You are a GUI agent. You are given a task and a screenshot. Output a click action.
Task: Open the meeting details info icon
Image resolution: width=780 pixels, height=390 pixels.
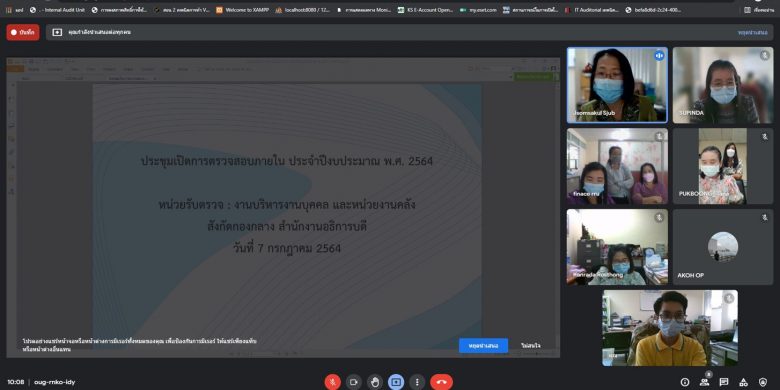685,382
